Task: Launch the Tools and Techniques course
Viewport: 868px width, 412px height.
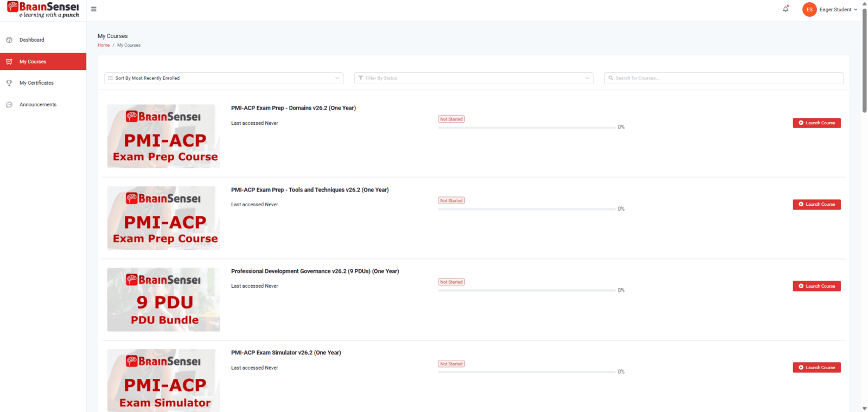Action: [x=816, y=205]
